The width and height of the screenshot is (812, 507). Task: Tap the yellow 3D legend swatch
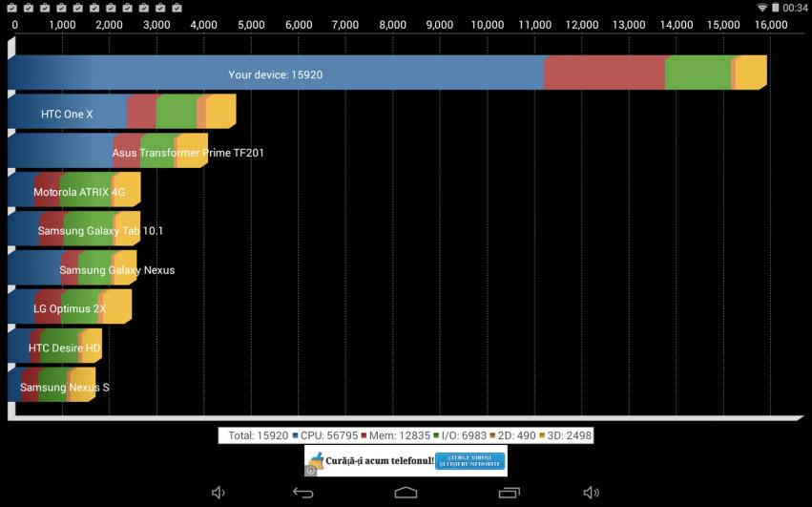(542, 435)
